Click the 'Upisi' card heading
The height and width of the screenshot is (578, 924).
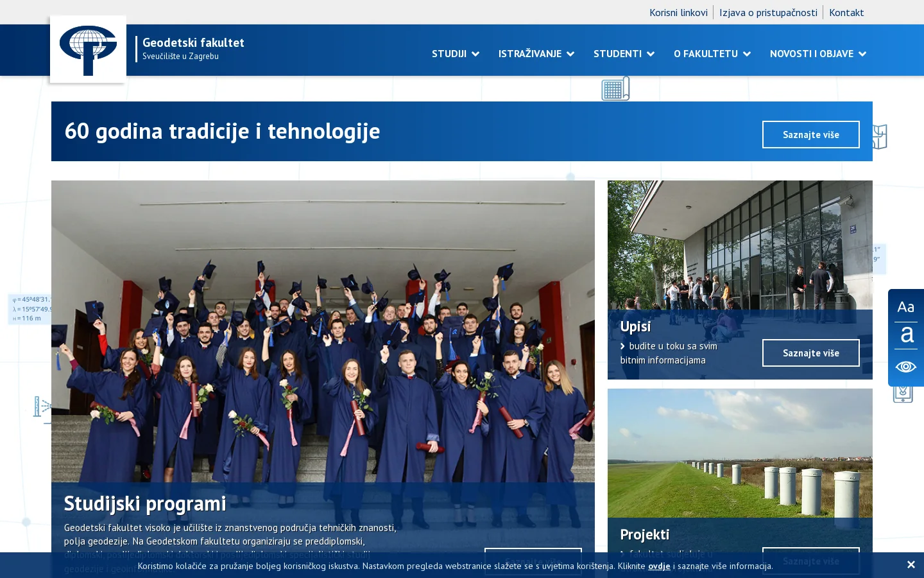tap(635, 327)
